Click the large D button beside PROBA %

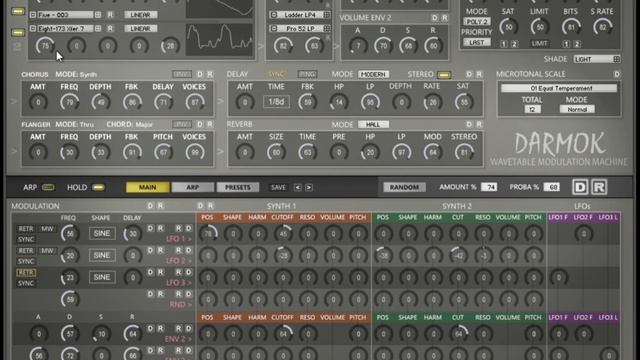580,187
